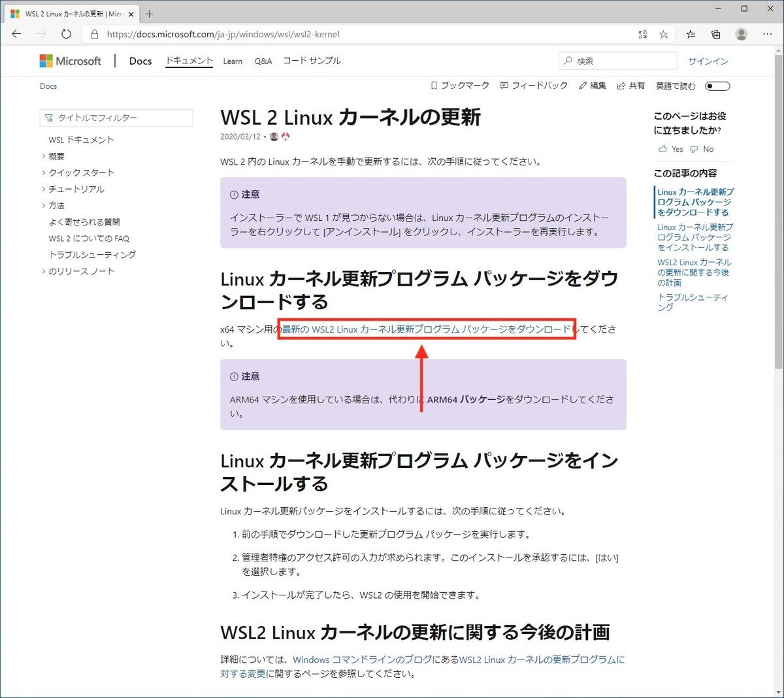
Task: Click the Windows コマンドラインのブログ link
Action: 363,659
